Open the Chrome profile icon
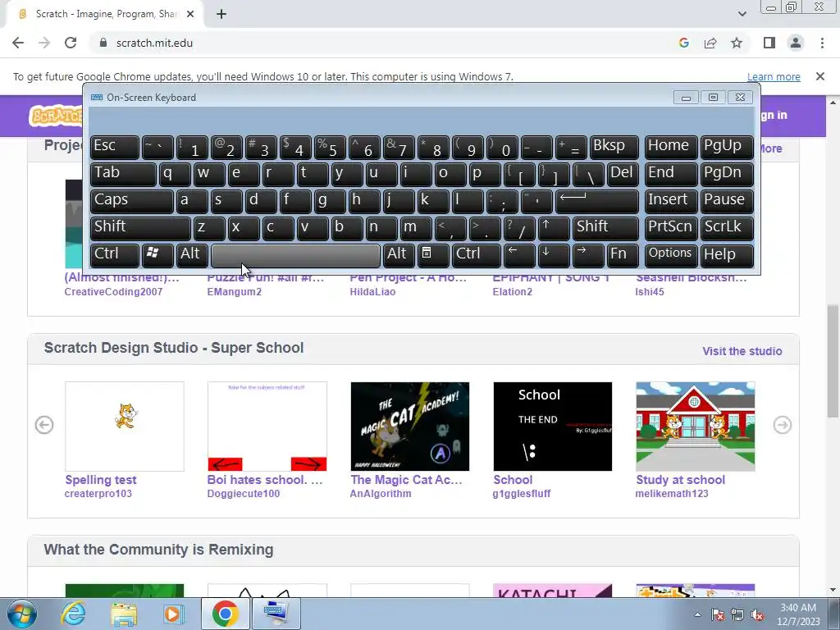The image size is (840, 630). [x=796, y=43]
